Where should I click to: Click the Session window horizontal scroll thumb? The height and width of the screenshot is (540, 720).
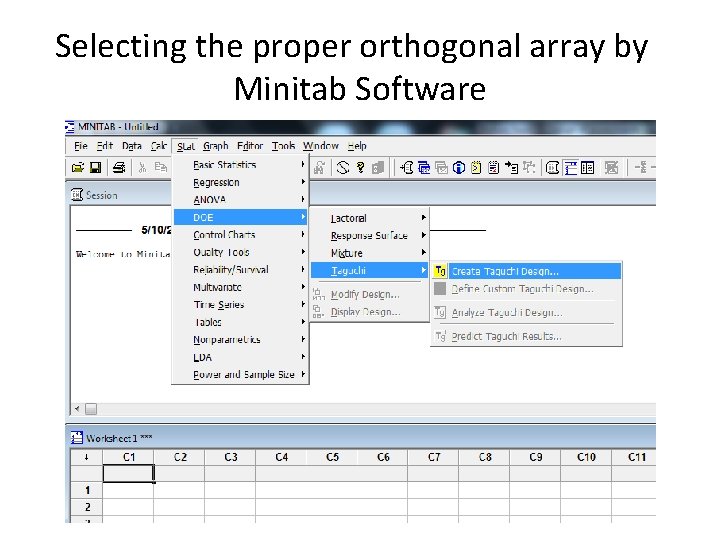pyautogui.click(x=91, y=409)
